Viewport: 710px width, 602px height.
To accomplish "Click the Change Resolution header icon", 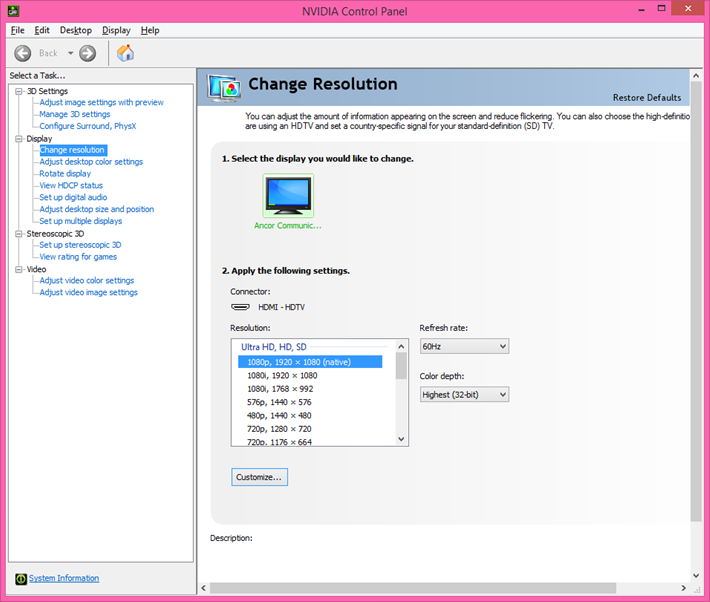I will pyautogui.click(x=224, y=88).
